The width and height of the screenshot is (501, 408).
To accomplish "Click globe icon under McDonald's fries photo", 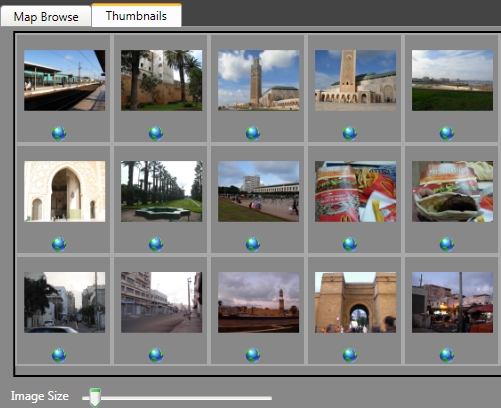I will pos(350,244).
